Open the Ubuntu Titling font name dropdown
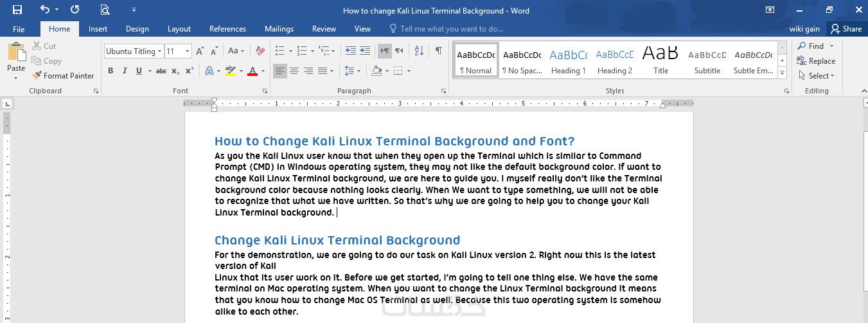Viewport: 868px width, 323px height. 160,51
